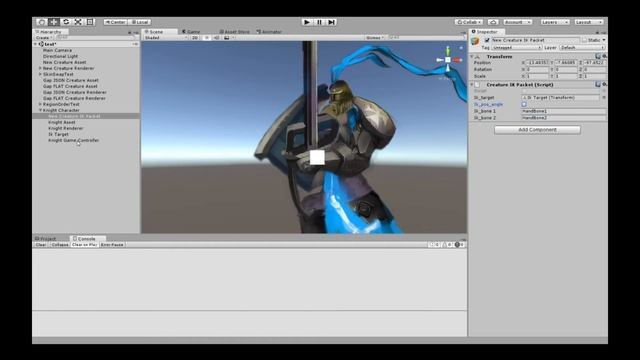Toggle Clear on Play in Console
The width and height of the screenshot is (640, 360).
tap(84, 244)
